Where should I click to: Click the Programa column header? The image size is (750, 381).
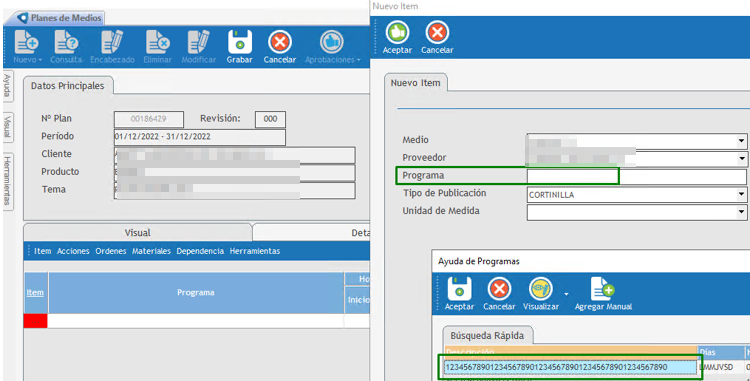tap(196, 293)
